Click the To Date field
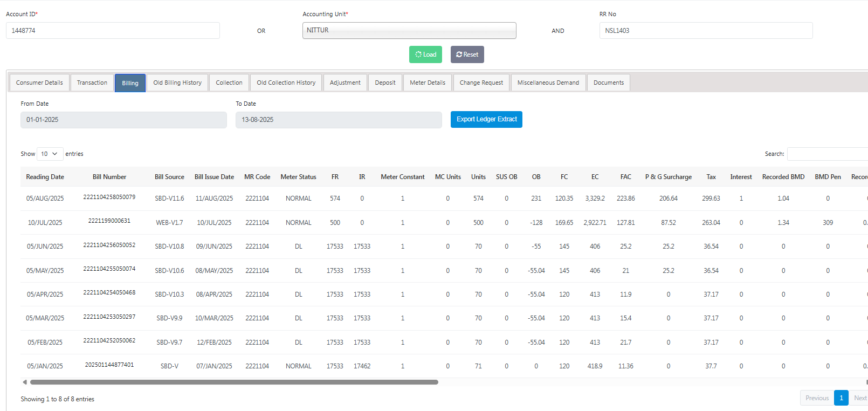 coord(339,120)
